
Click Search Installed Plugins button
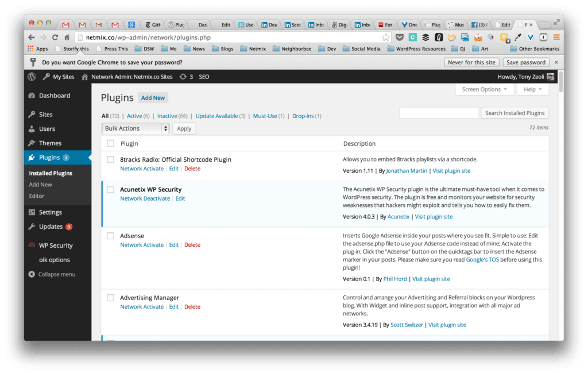point(514,113)
